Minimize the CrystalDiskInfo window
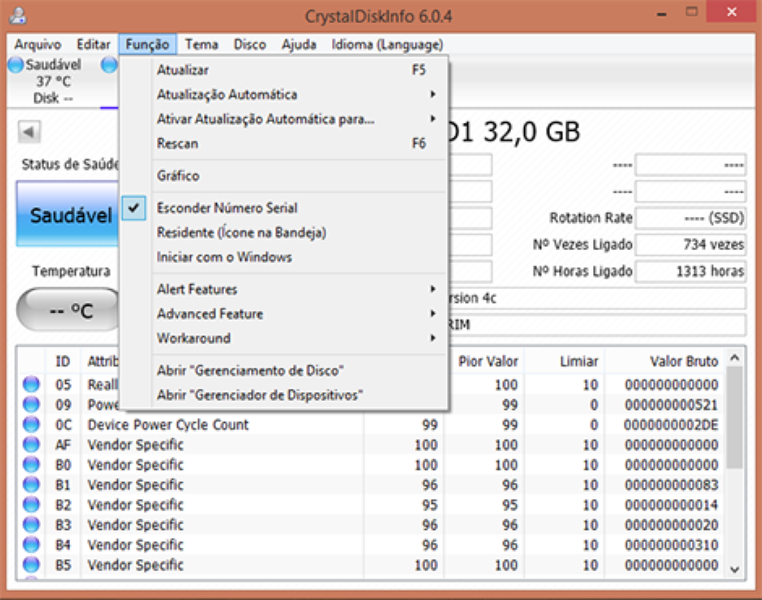The height and width of the screenshot is (600, 762). point(661,14)
